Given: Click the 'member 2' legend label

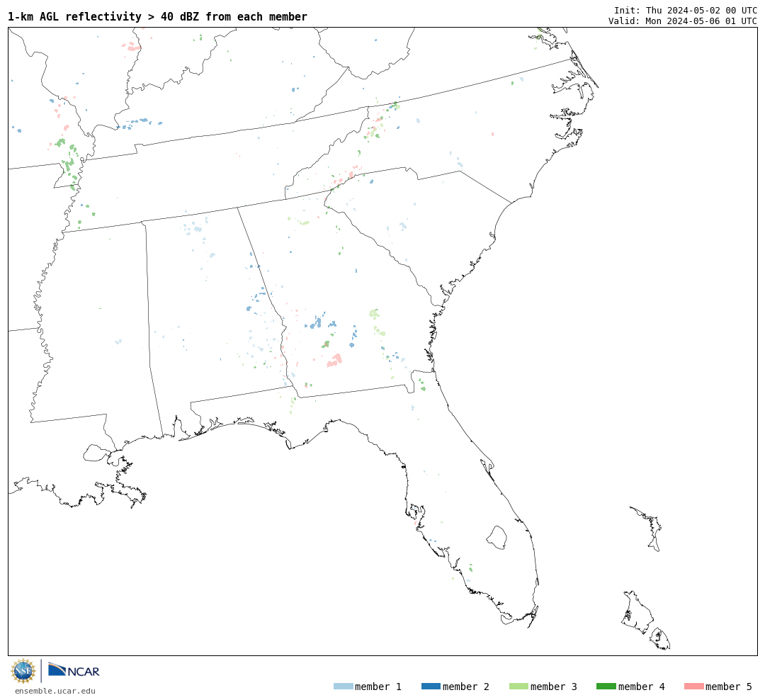Looking at the screenshot, I should coord(466,687).
